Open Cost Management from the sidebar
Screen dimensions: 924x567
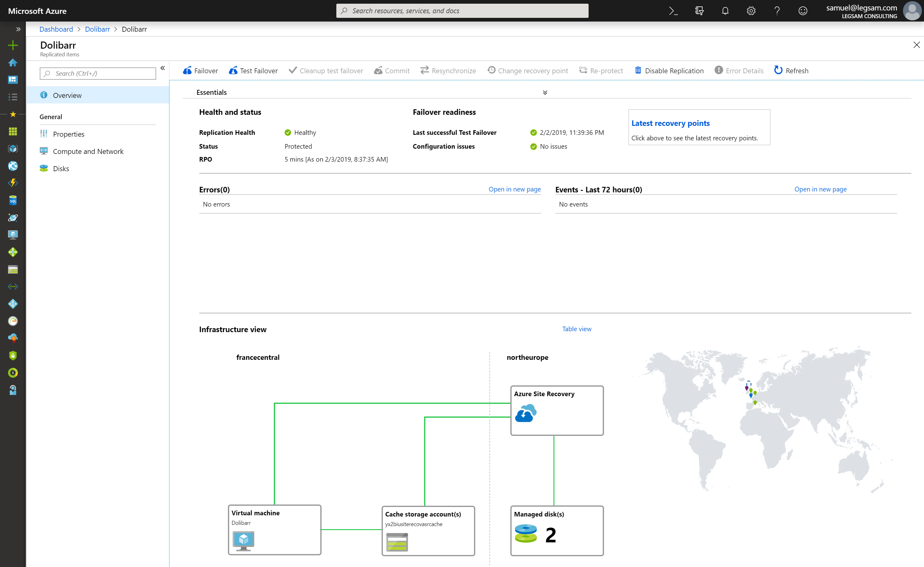(x=13, y=372)
